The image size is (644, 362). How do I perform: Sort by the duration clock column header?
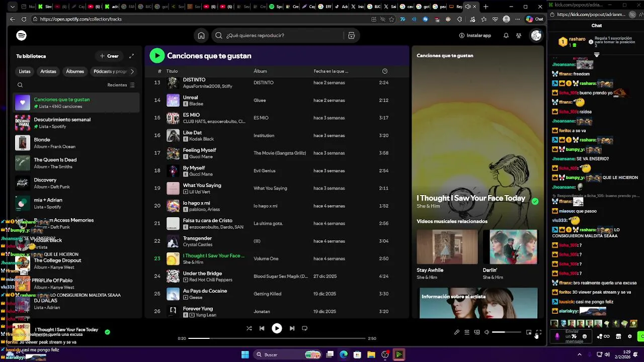tap(385, 71)
